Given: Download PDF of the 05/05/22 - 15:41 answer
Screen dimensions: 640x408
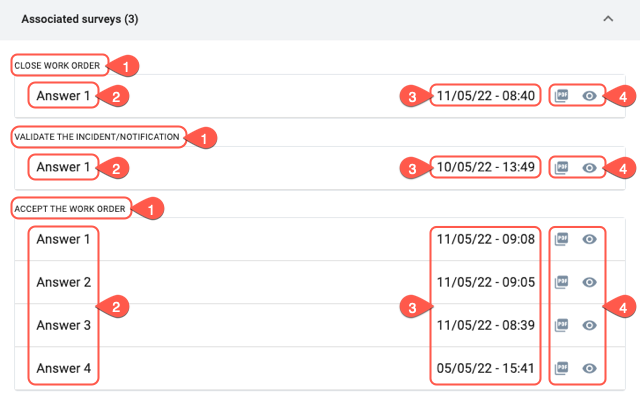Looking at the screenshot, I should 561,368.
